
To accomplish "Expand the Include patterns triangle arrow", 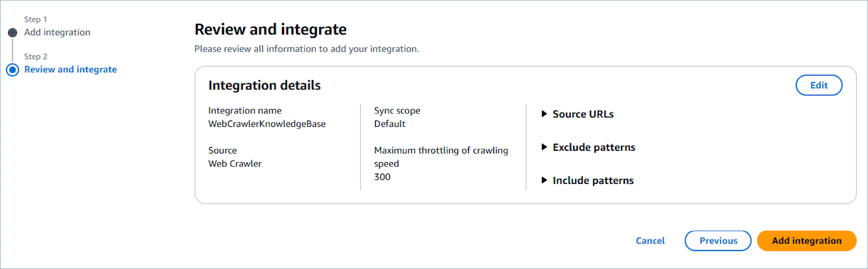I will coord(544,180).
